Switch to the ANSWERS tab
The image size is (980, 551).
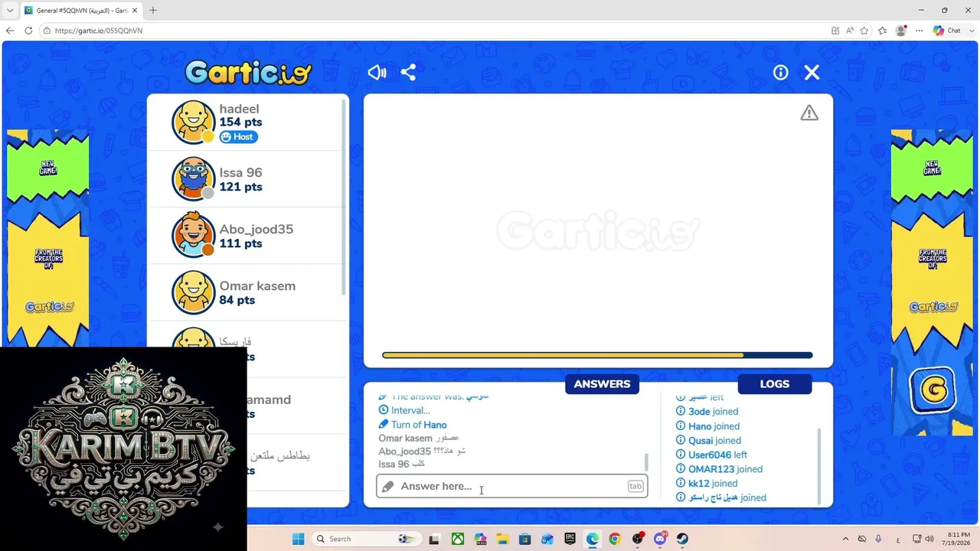click(x=602, y=384)
